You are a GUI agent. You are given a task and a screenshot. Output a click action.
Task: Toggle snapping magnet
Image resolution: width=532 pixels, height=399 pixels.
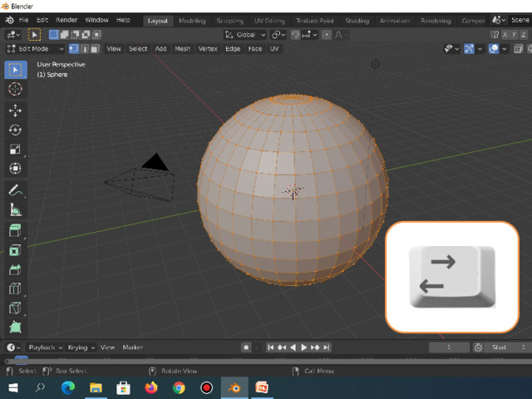point(296,35)
